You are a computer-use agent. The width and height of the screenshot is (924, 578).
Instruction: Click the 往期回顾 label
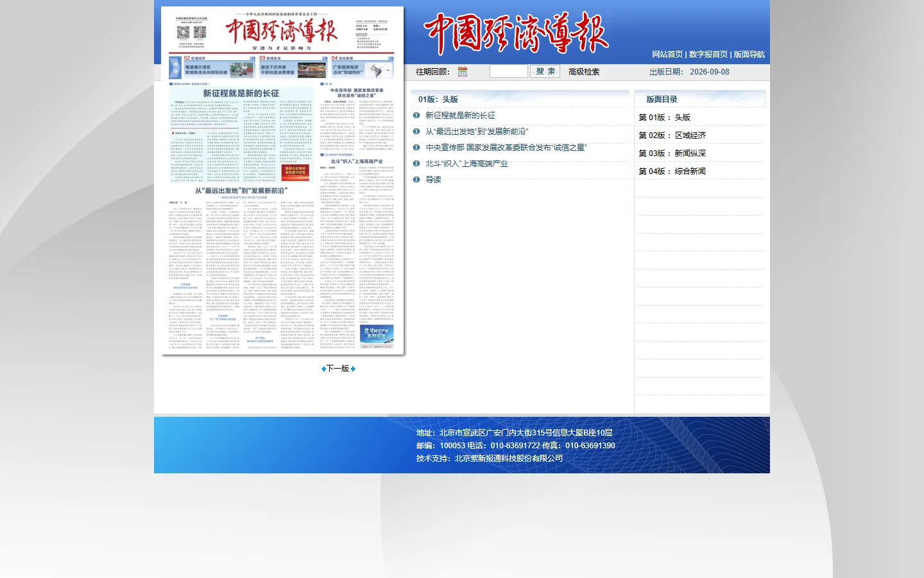(433, 72)
